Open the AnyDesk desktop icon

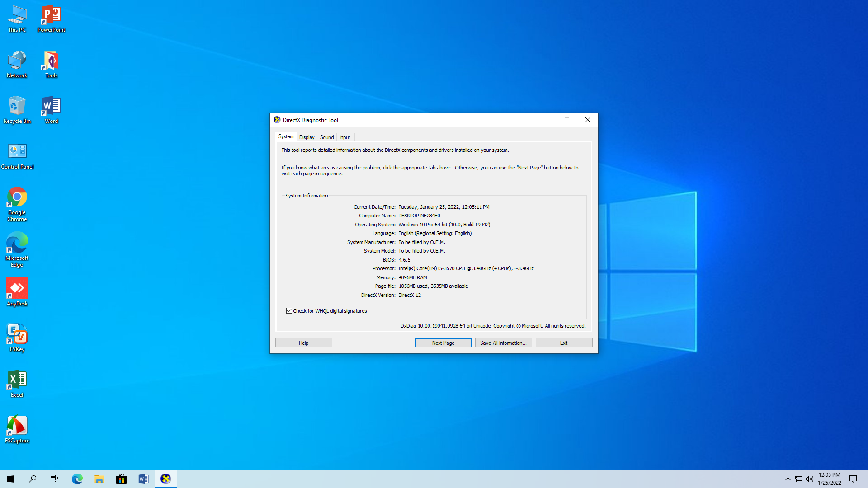17,292
